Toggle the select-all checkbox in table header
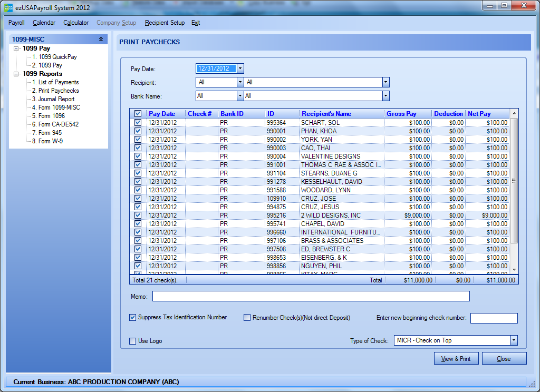The height and width of the screenshot is (392, 540). point(138,114)
